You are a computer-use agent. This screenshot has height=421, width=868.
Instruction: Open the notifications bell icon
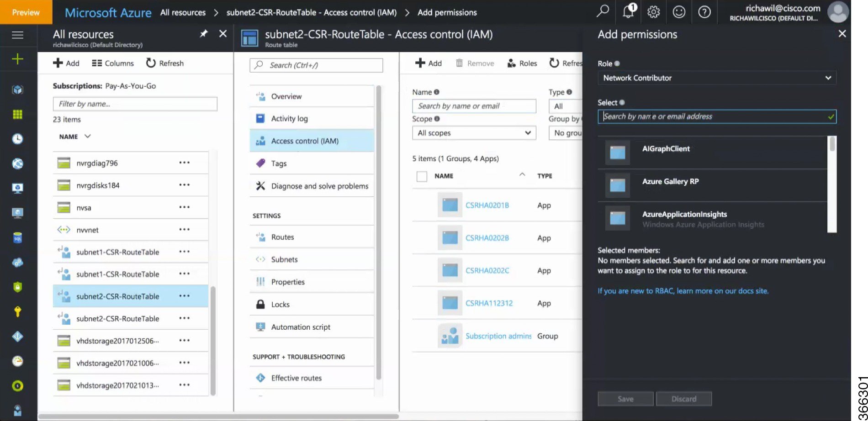click(x=629, y=11)
